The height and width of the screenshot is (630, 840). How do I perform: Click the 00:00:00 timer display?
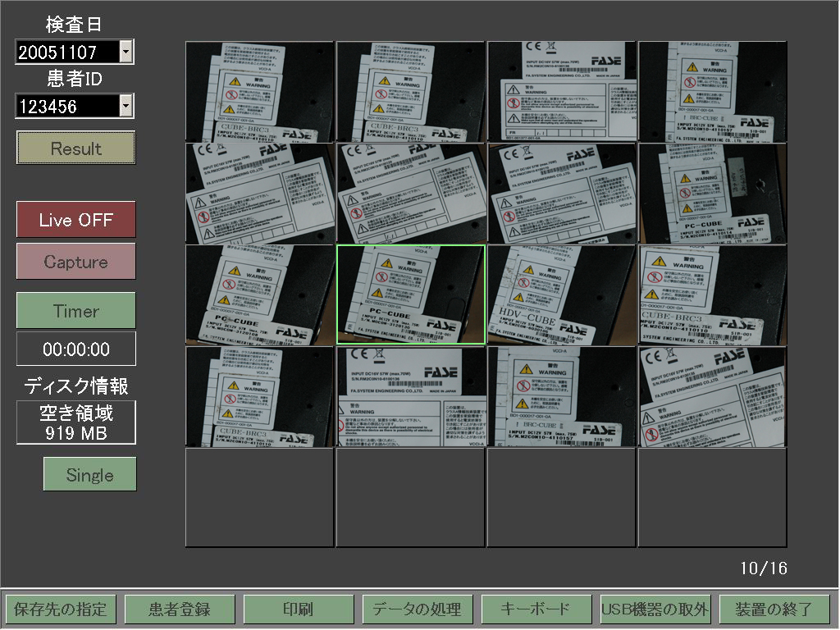[x=76, y=349]
